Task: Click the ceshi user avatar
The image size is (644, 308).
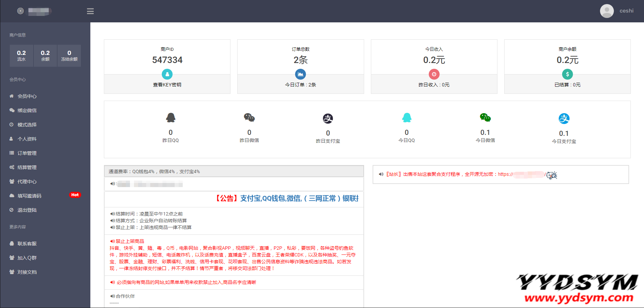Action: [606, 11]
